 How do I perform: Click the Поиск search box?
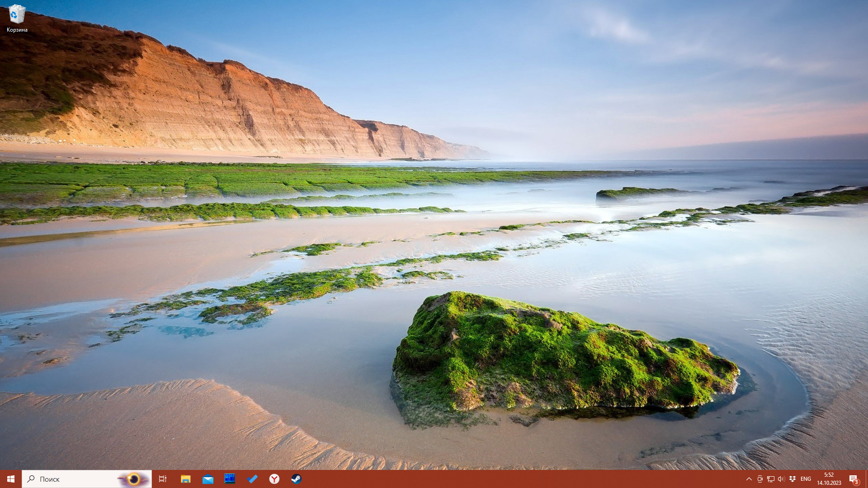click(68, 479)
